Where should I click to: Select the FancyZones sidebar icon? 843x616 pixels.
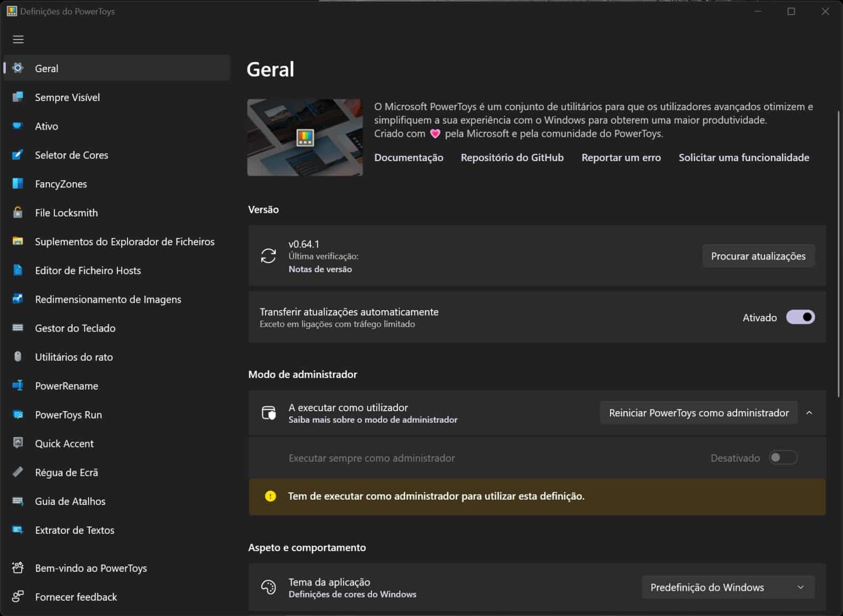click(17, 183)
